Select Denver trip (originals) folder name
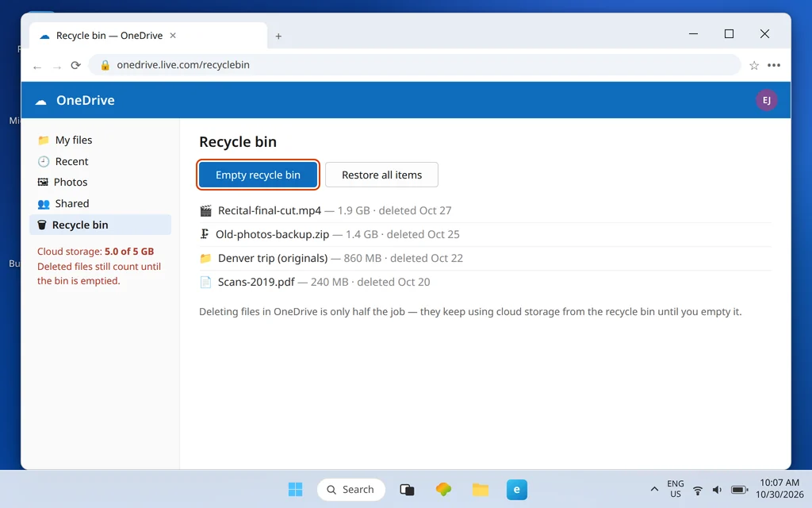The image size is (812, 508). pos(273,258)
